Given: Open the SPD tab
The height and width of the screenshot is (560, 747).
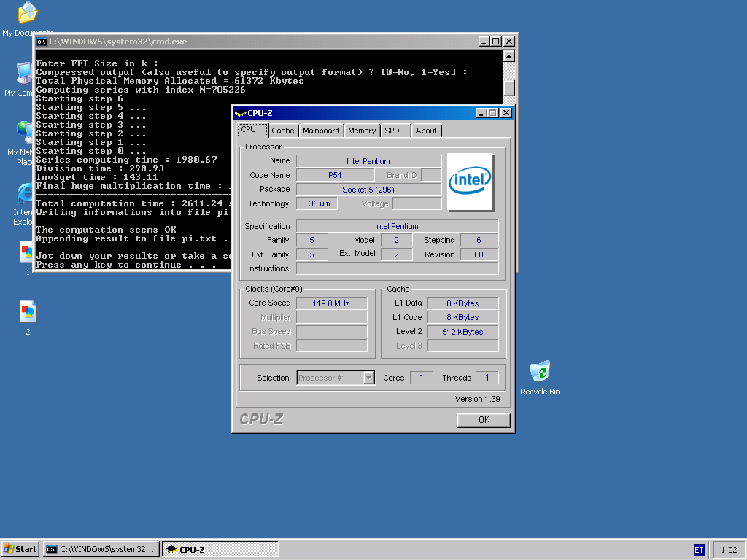Looking at the screenshot, I should 395,131.
